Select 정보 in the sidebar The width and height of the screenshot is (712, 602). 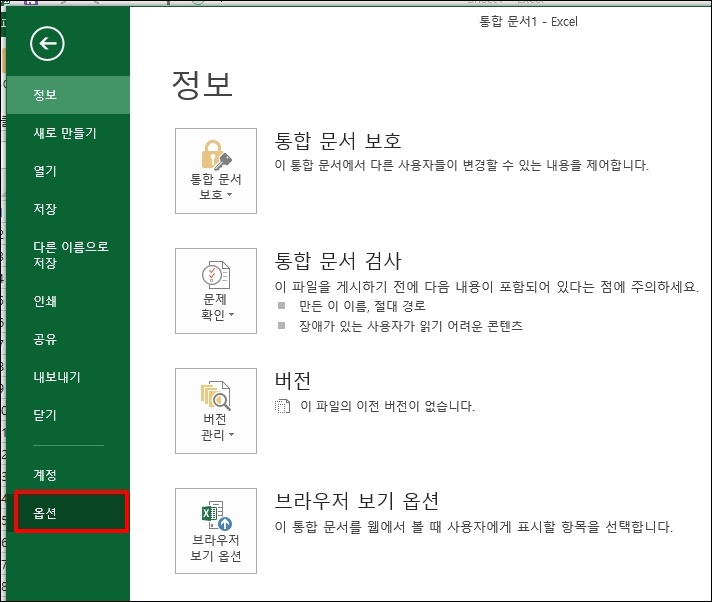68,95
